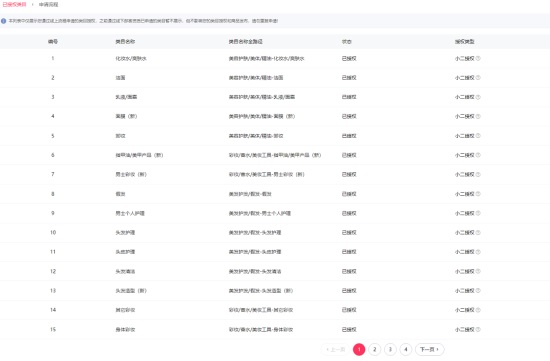
Task: Jump to page 4 in pagination
Action: click(405, 349)
